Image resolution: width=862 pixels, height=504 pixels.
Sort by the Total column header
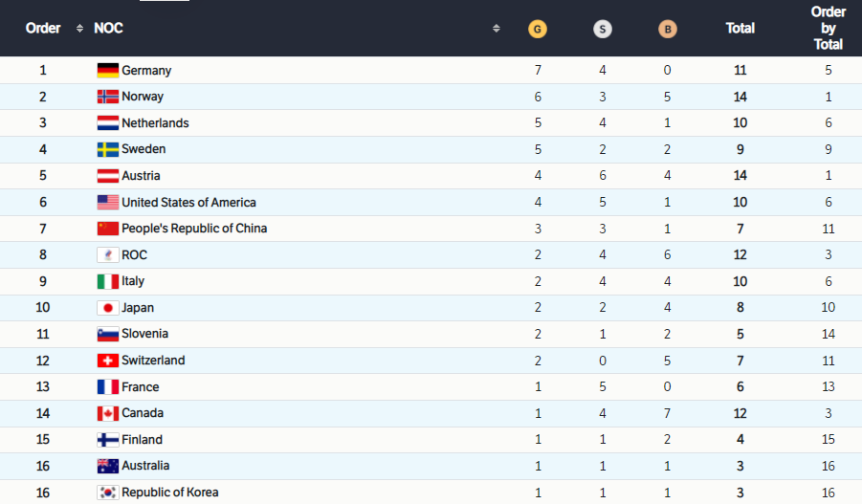coord(740,28)
